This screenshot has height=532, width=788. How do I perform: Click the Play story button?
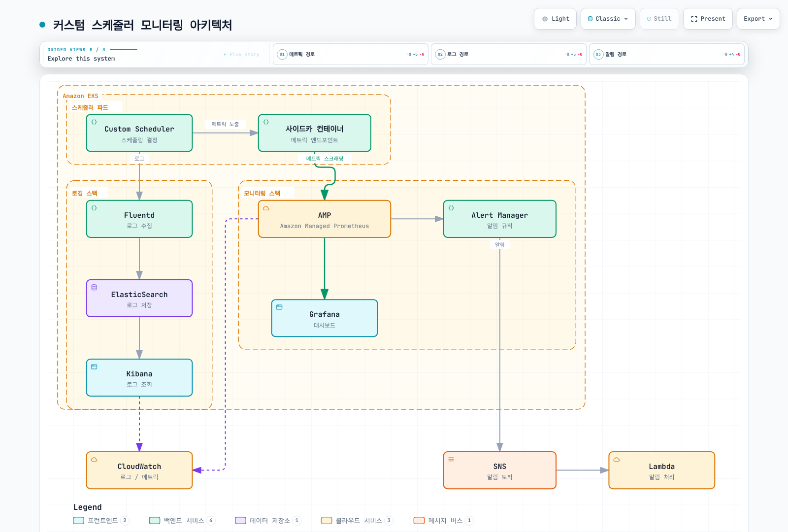tap(241, 55)
